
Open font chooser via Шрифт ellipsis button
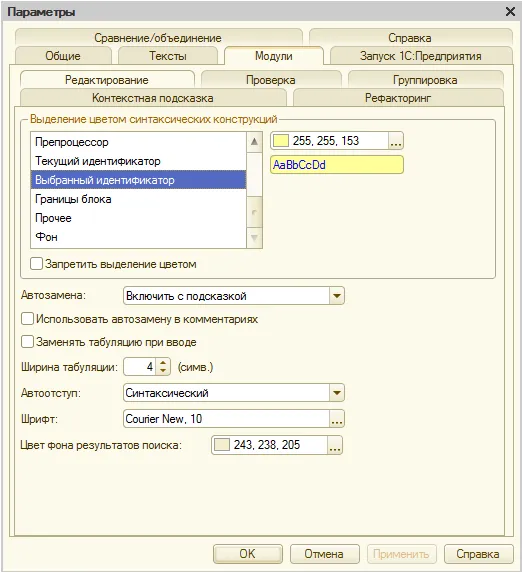tap(337, 419)
